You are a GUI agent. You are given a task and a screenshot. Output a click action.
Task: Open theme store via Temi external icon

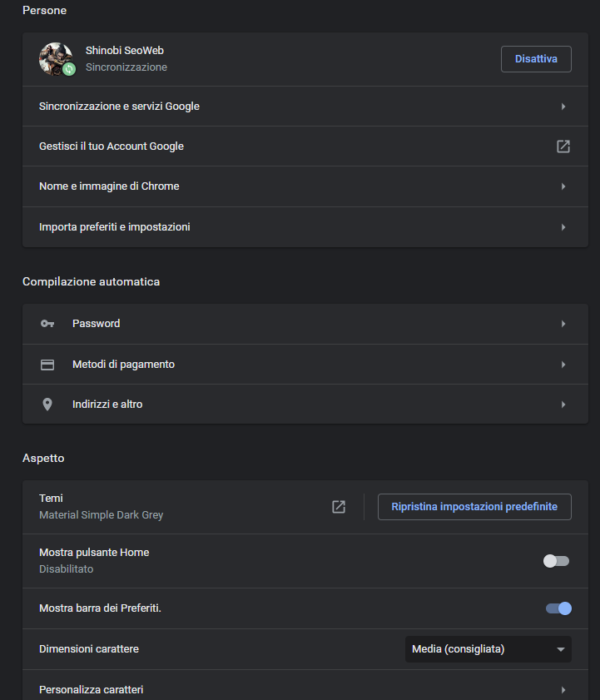339,507
